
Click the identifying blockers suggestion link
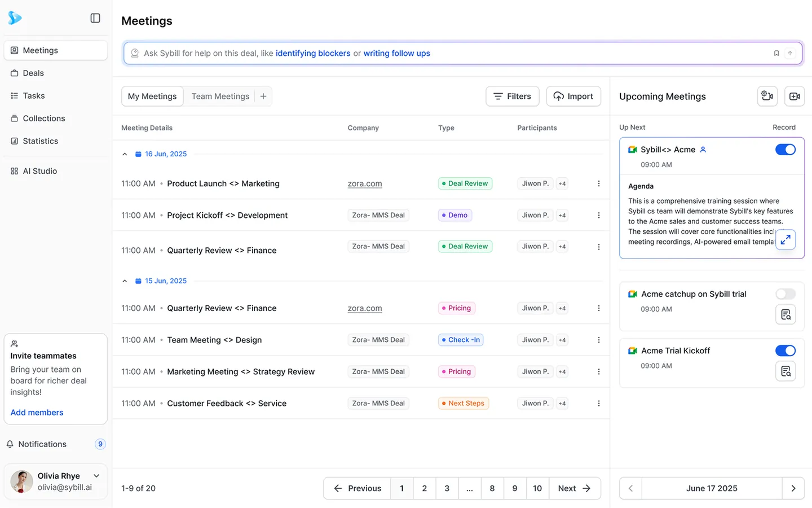click(313, 53)
